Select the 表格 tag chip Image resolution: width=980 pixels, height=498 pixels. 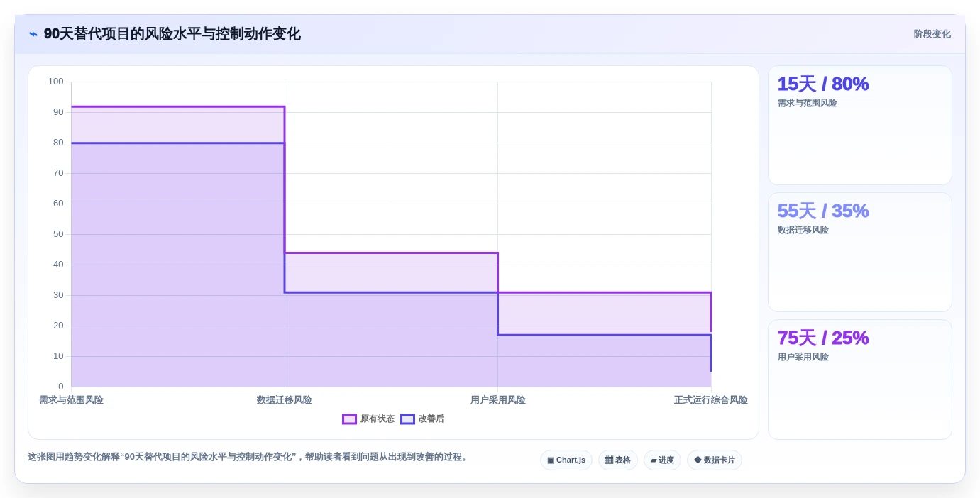click(618, 460)
